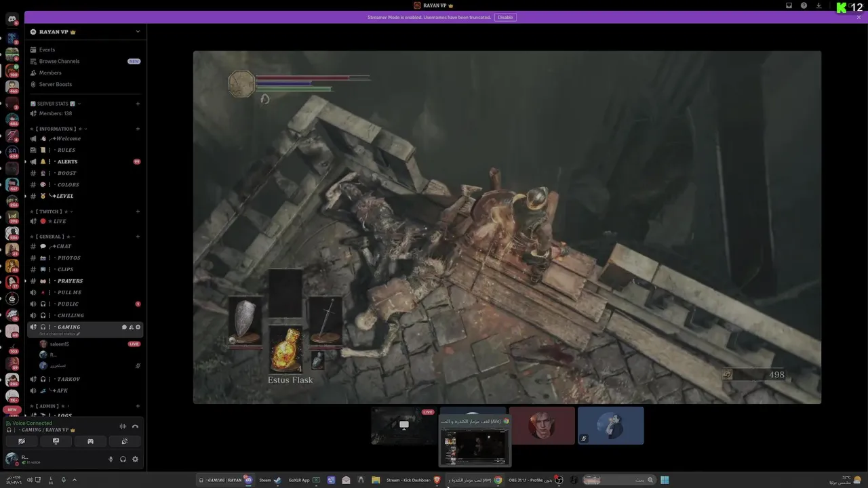Screen dimensions: 868x488
Task: Join the PULL ME voice channel
Action: 85,292
